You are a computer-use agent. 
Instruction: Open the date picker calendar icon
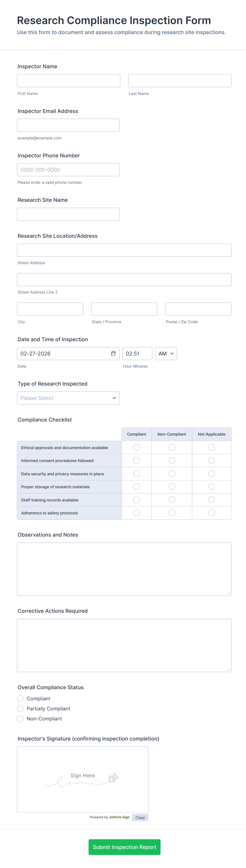pos(113,353)
